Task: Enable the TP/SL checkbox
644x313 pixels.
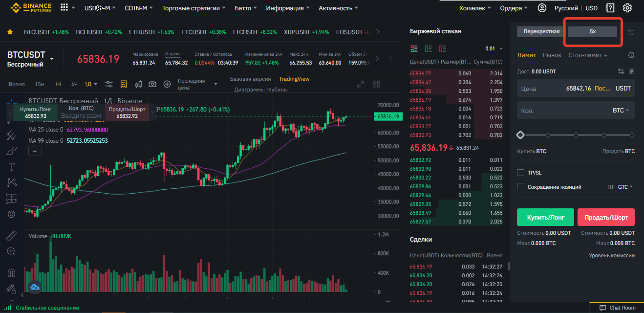Action: 521,173
